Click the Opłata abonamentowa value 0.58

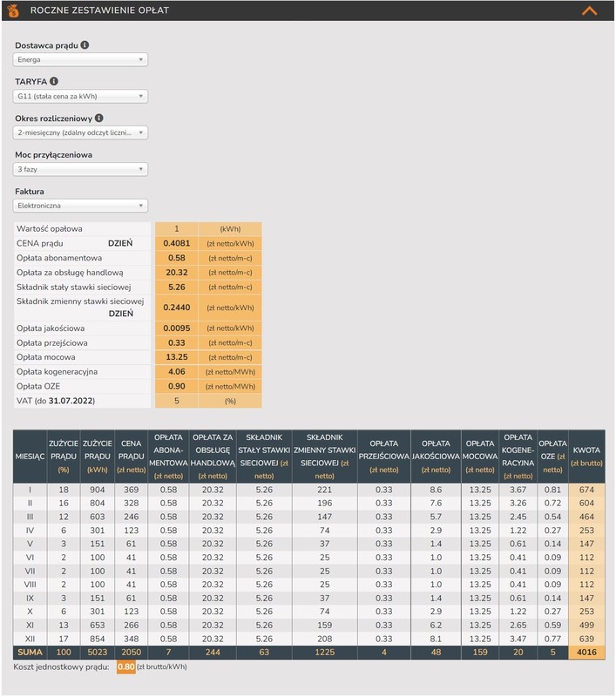(x=177, y=258)
